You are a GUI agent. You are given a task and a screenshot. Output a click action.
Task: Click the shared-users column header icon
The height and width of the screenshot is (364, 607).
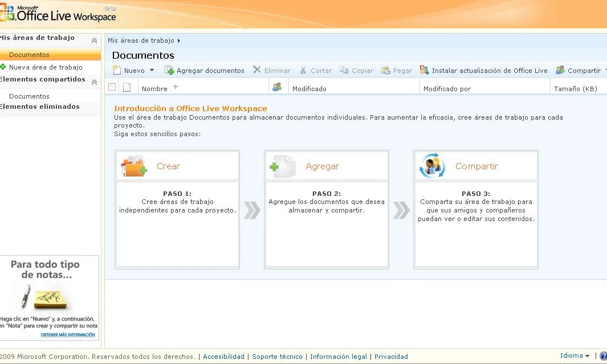point(277,87)
